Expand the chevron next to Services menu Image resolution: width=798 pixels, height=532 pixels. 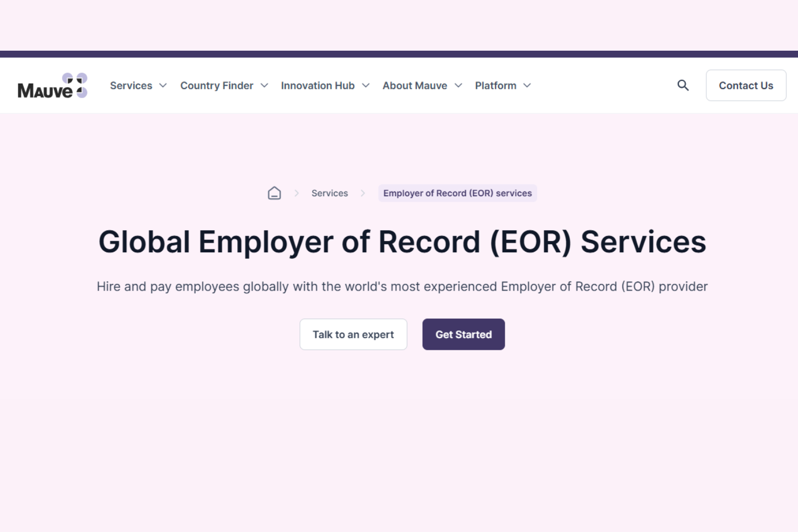163,86
